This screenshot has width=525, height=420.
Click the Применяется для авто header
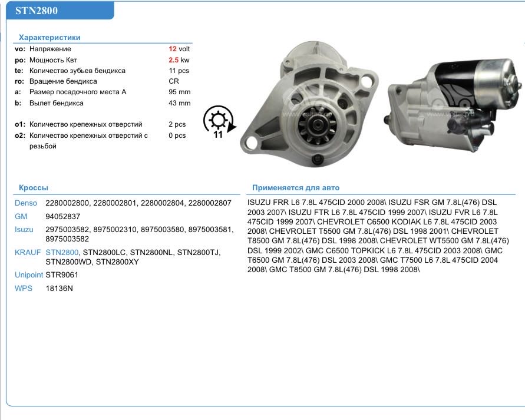tap(296, 188)
